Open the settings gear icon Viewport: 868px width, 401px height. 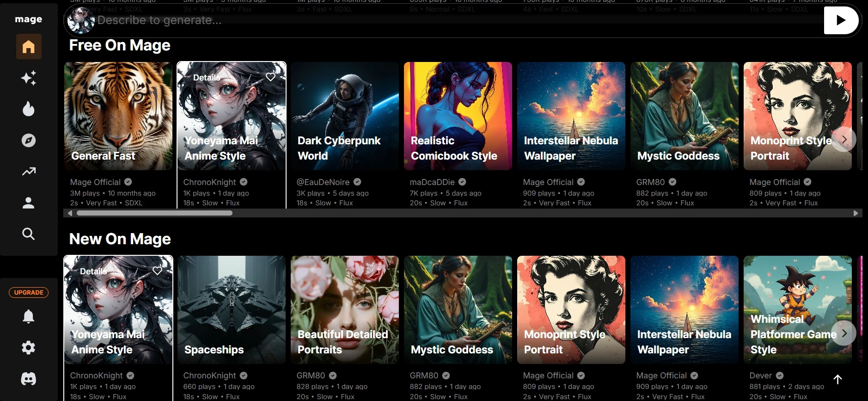pyautogui.click(x=29, y=347)
